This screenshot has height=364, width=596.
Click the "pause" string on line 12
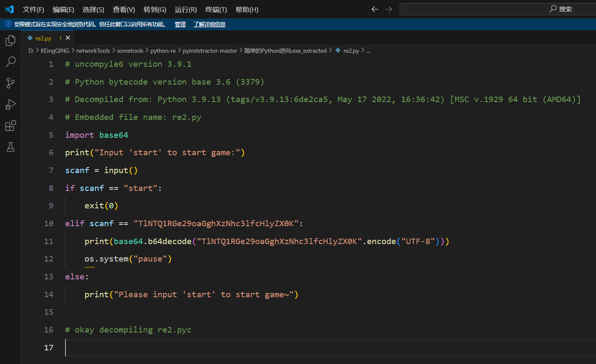point(150,259)
